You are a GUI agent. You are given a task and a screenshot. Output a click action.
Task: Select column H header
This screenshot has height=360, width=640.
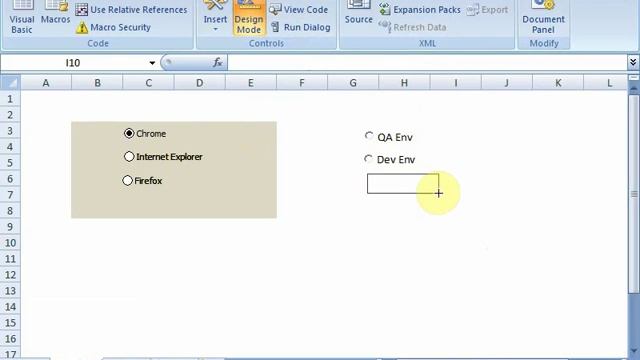point(404,83)
